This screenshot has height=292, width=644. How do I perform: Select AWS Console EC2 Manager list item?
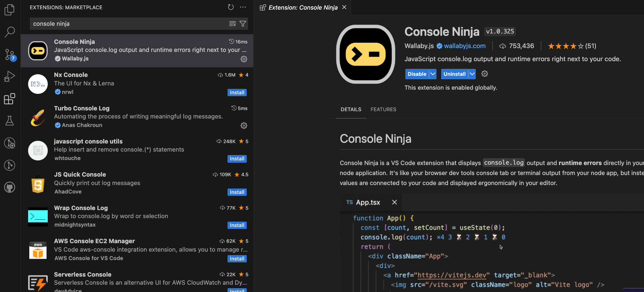pyautogui.click(x=137, y=250)
